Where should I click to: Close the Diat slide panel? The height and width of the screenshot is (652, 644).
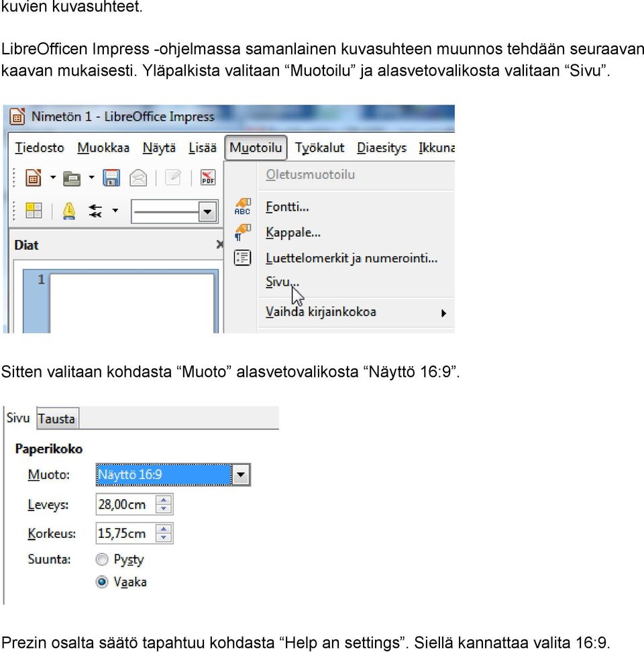coord(219,244)
